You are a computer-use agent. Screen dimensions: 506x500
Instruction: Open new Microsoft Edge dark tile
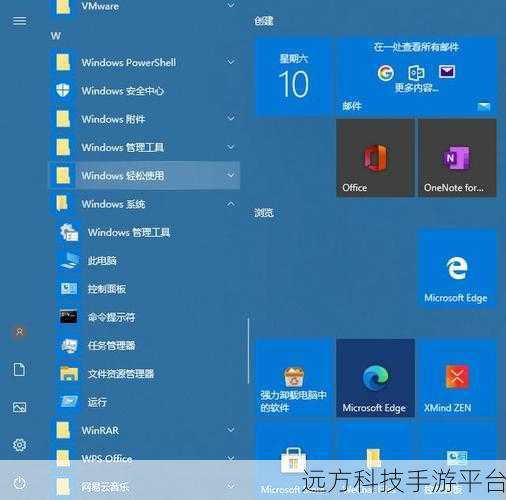375,378
